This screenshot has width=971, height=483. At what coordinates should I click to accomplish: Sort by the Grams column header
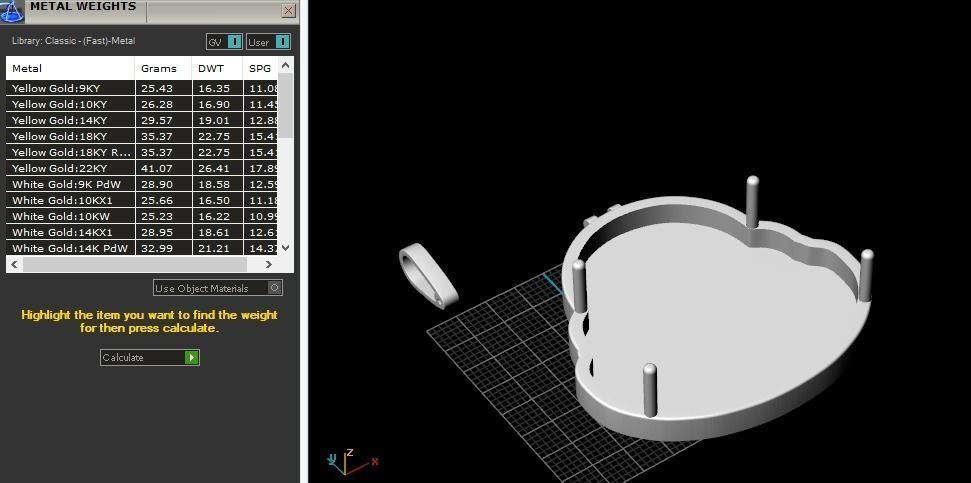(163, 68)
